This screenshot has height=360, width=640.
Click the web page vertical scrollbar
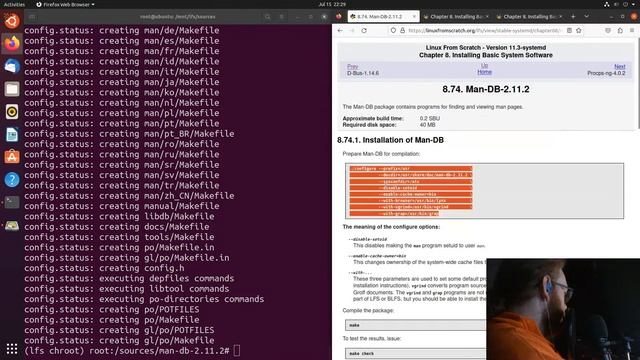(638, 84)
